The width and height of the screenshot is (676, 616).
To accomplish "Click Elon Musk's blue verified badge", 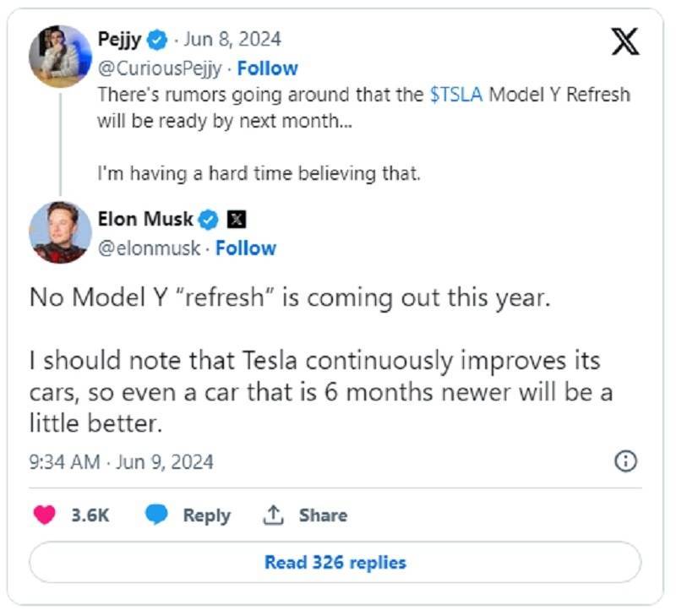I will pos(209,221).
